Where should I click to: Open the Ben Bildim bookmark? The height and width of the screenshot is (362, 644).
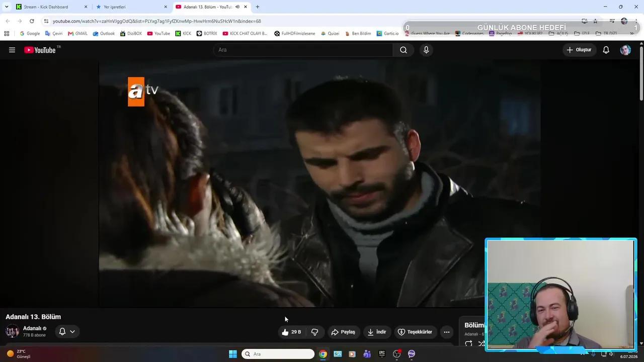pyautogui.click(x=358, y=34)
